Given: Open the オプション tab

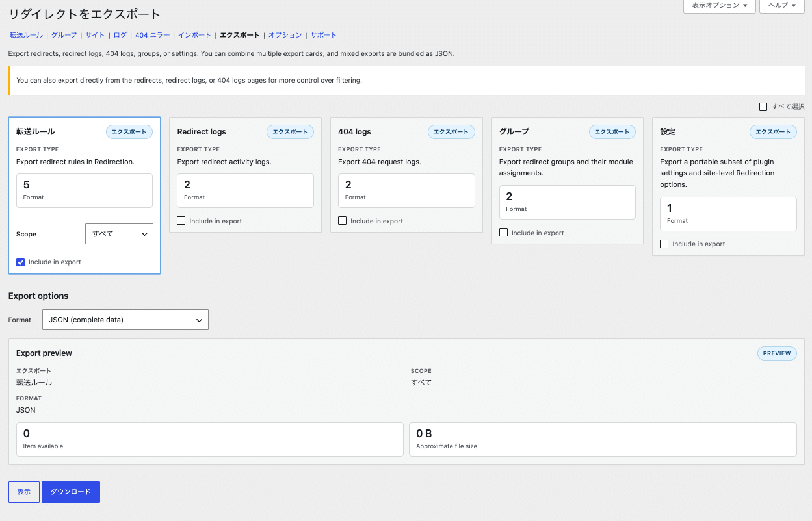Looking at the screenshot, I should point(285,35).
